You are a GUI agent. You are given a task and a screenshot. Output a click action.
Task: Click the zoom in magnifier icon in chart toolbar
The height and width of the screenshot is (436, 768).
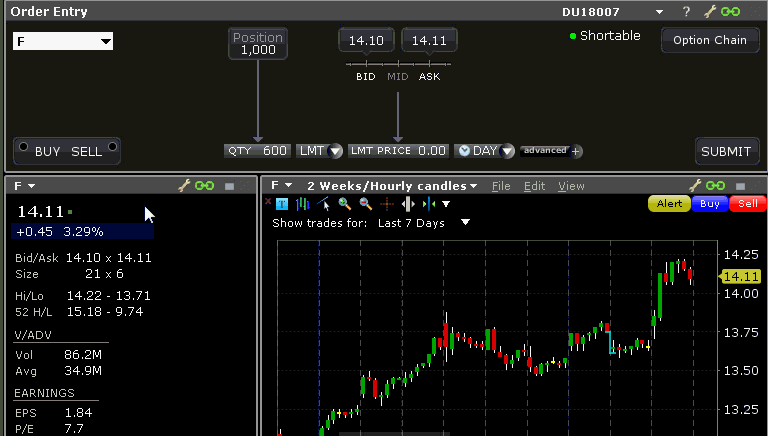click(x=345, y=204)
